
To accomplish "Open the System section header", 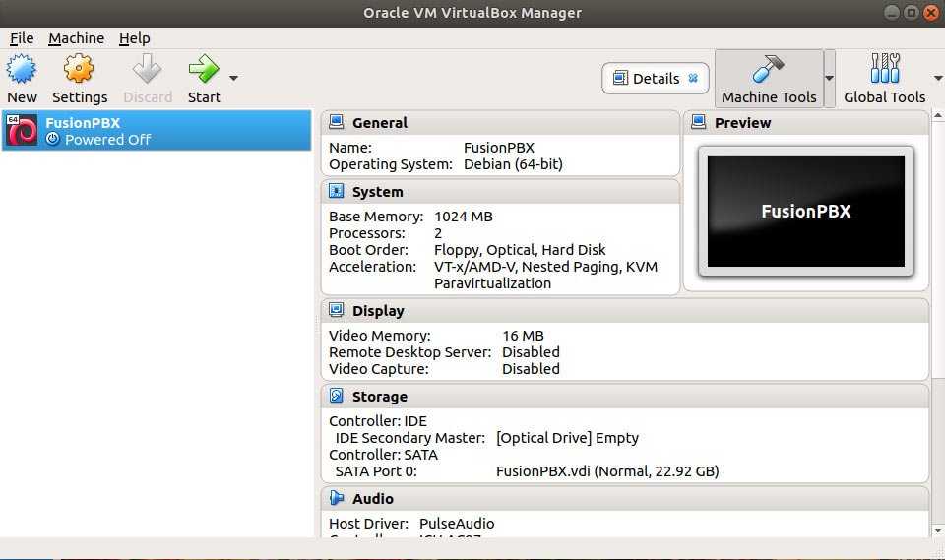I will point(500,192).
